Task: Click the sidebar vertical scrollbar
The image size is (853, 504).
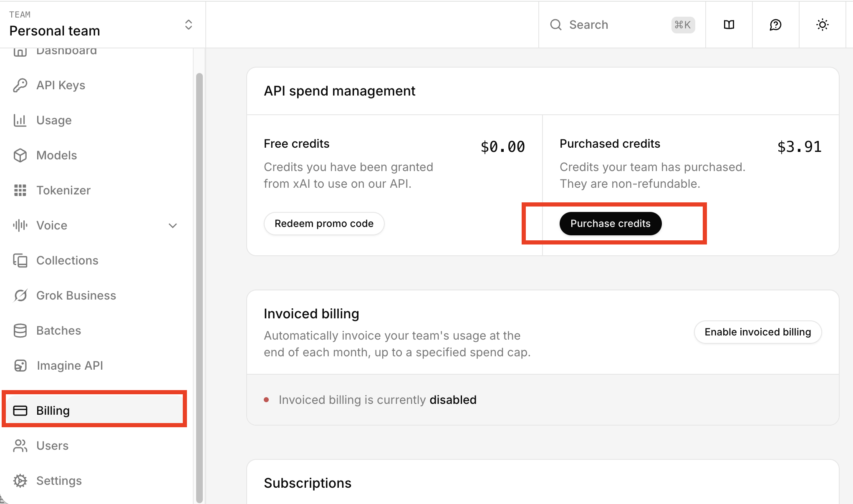Action: tap(199, 288)
